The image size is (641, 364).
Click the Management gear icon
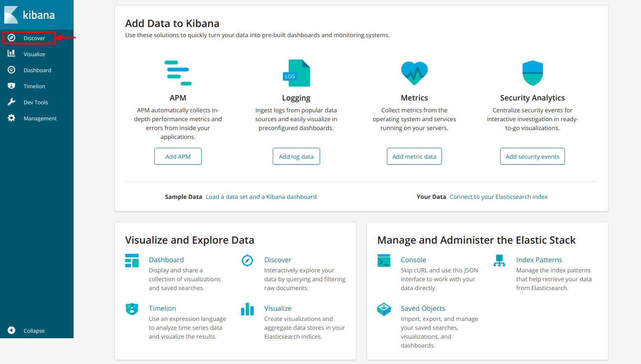(11, 118)
